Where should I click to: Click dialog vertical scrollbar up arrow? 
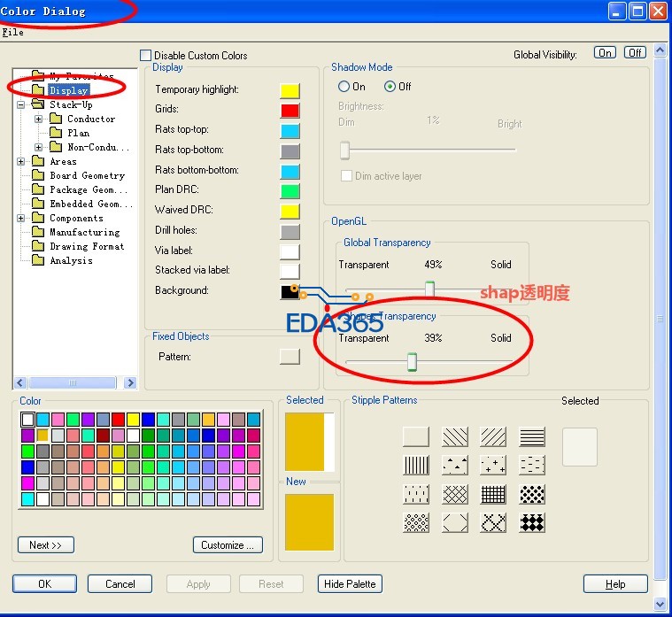point(660,50)
